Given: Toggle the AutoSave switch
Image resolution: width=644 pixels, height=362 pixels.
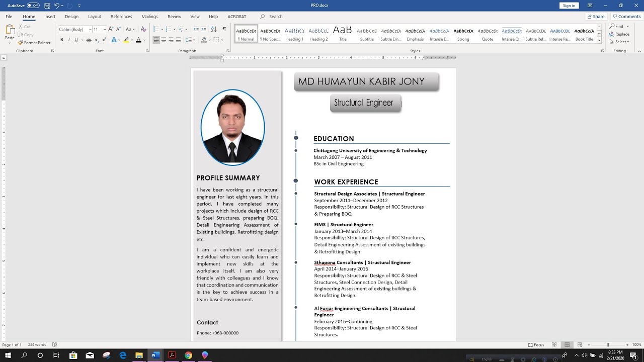Looking at the screenshot, I should pos(33,6).
